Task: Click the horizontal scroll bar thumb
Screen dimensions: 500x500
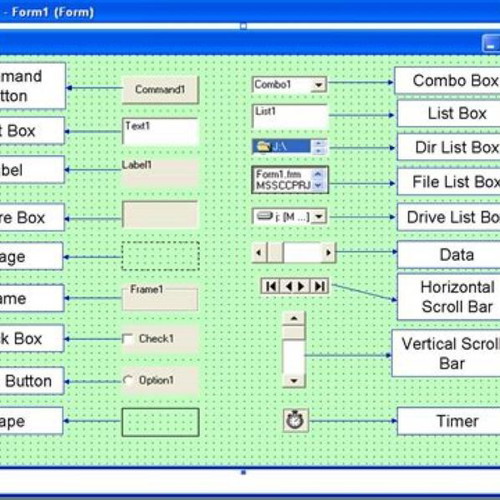Action: point(275,252)
